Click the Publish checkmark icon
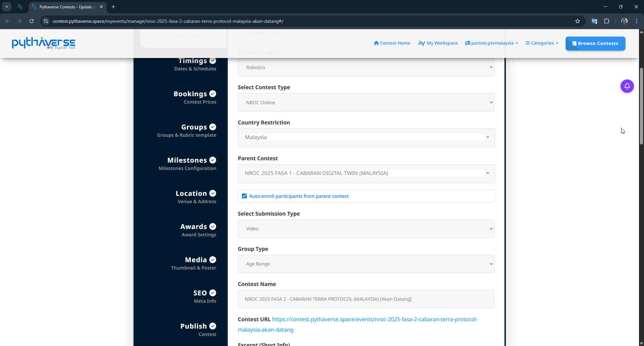Image resolution: width=644 pixels, height=346 pixels. tap(213, 326)
